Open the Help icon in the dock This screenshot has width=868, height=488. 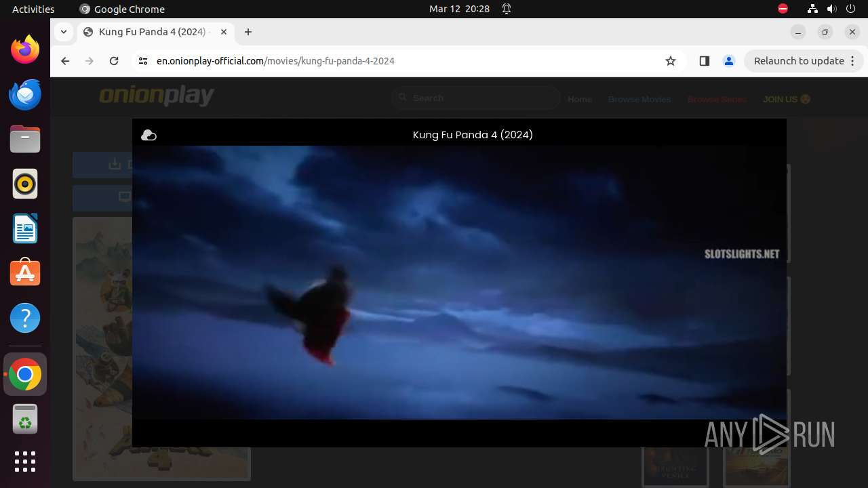pyautogui.click(x=25, y=318)
